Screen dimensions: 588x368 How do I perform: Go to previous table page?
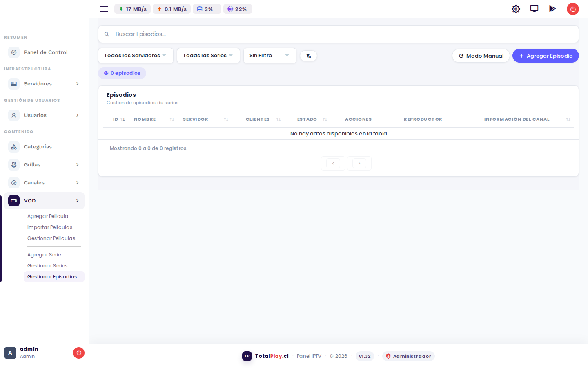333,164
